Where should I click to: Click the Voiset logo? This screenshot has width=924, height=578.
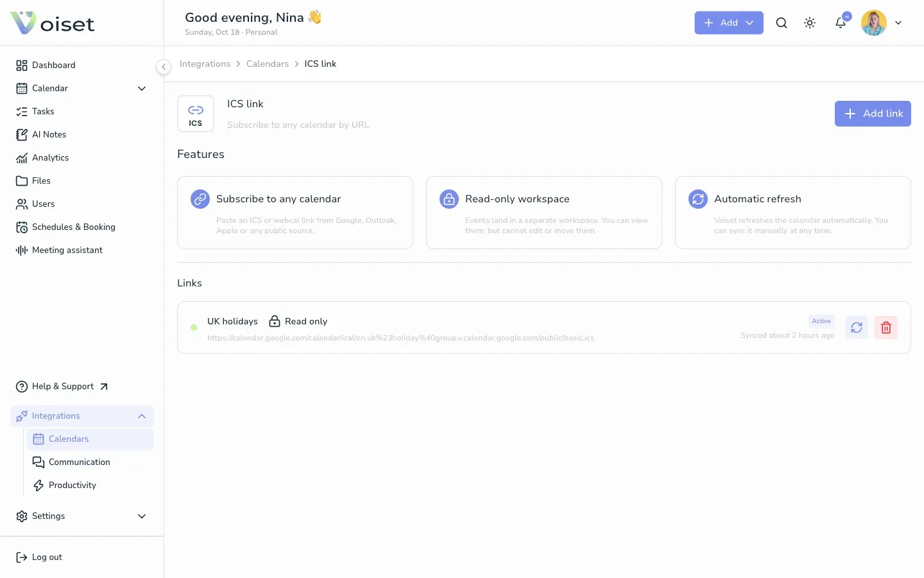tap(53, 23)
